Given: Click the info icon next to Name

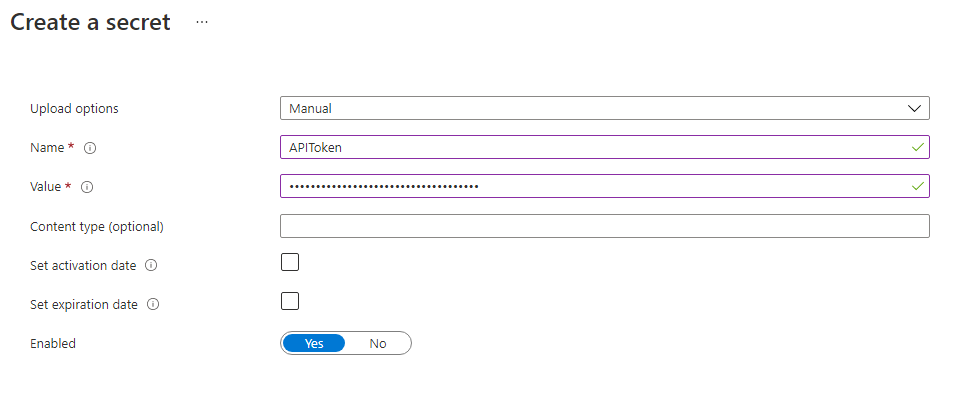Looking at the screenshot, I should click(x=90, y=148).
